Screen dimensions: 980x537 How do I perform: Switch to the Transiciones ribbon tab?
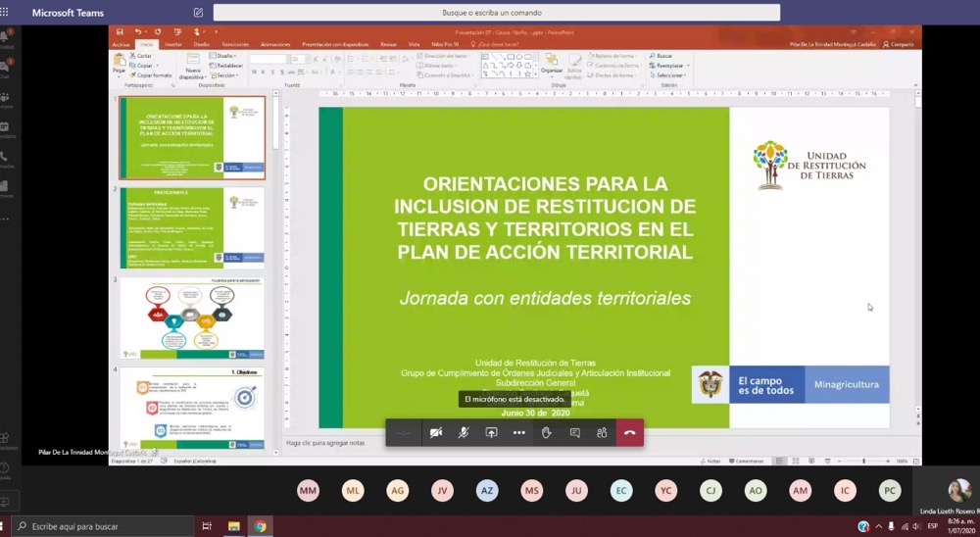[235, 44]
